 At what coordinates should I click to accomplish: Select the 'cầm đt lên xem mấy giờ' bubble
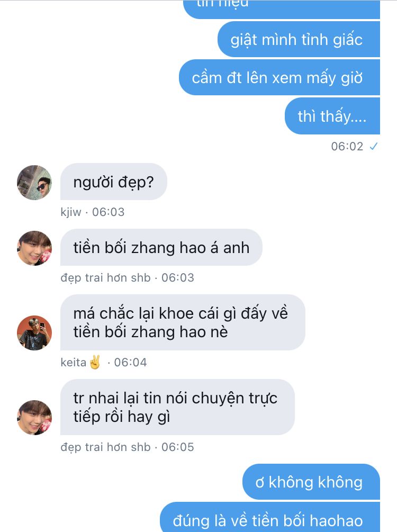tap(279, 78)
